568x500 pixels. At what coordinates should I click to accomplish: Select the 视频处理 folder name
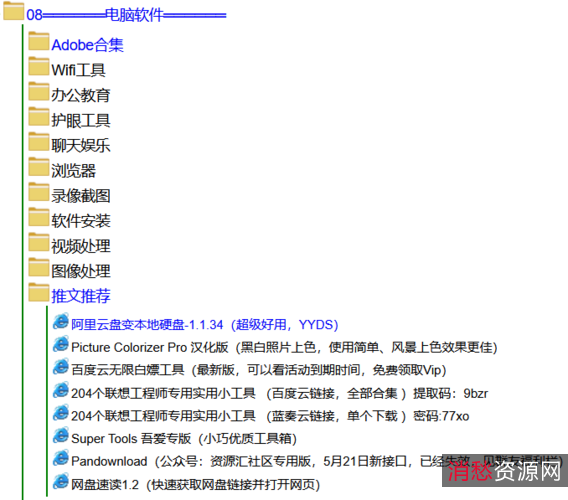pyautogui.click(x=81, y=246)
